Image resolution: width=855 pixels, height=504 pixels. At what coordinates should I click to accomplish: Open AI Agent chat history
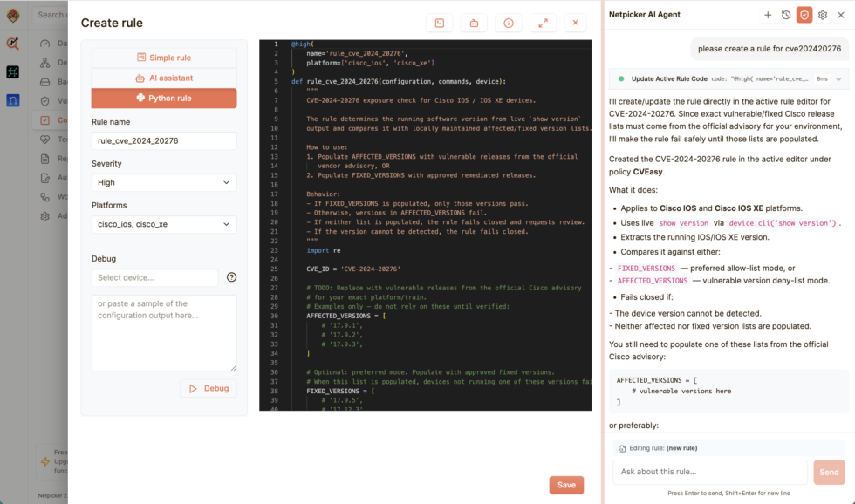coord(786,15)
